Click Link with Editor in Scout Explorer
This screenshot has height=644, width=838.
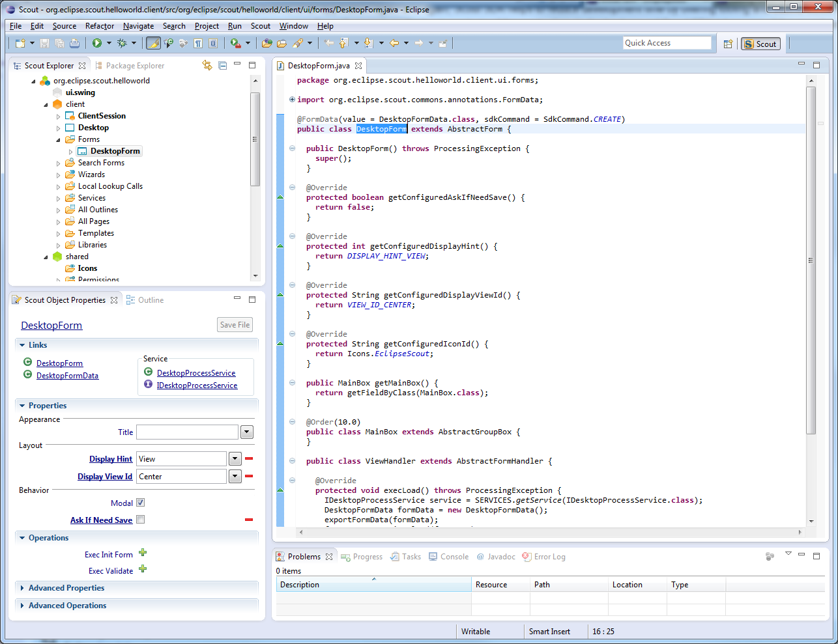pyautogui.click(x=207, y=65)
